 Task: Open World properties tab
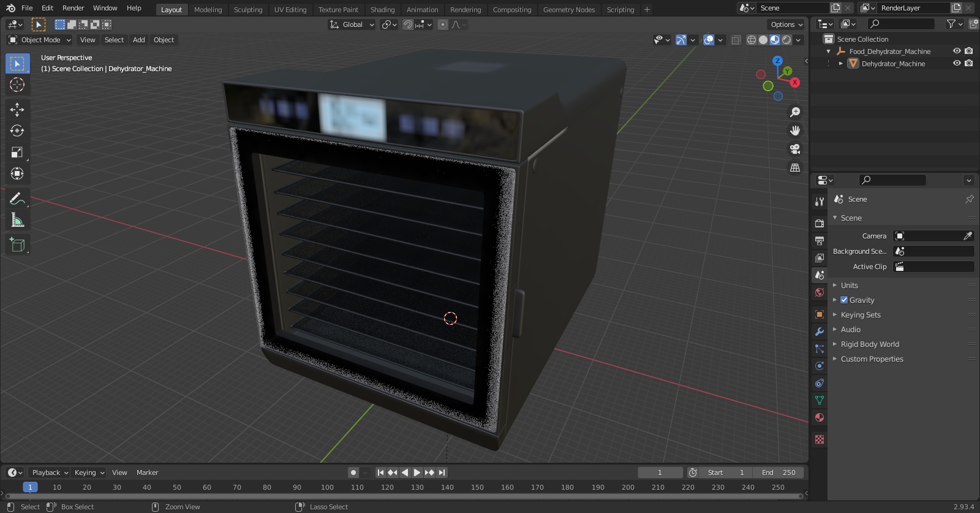820,292
